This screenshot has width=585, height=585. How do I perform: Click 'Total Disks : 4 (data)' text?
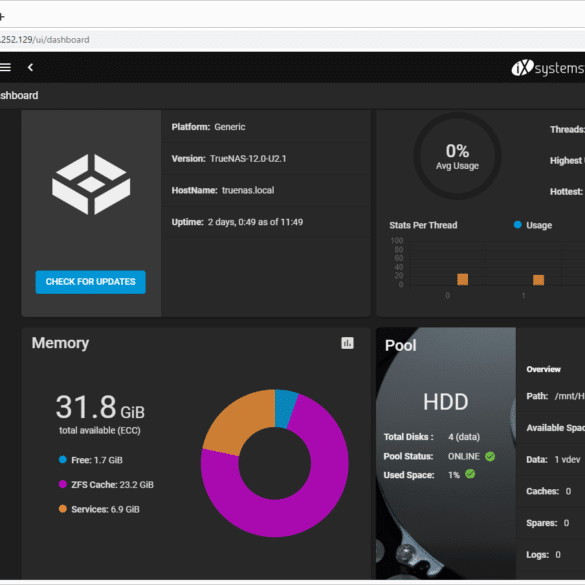tap(432, 437)
